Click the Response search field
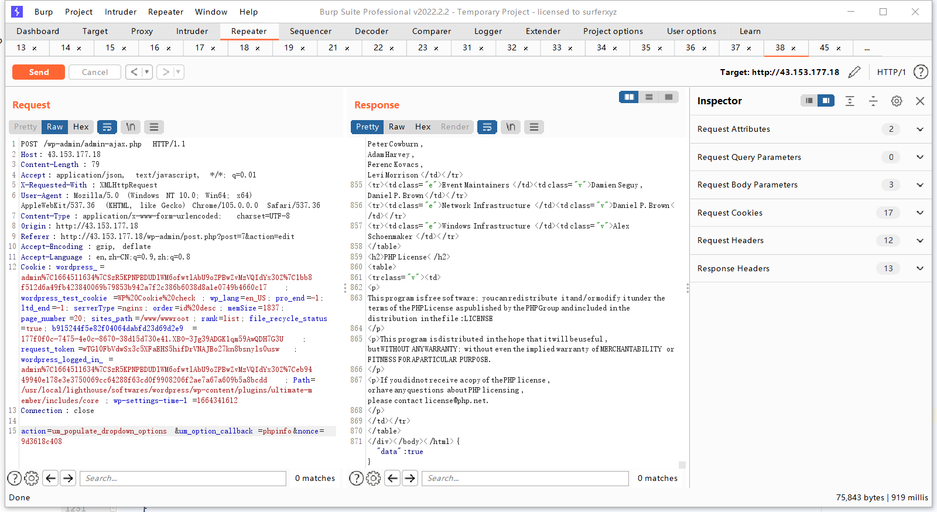937x512 pixels. [525, 478]
